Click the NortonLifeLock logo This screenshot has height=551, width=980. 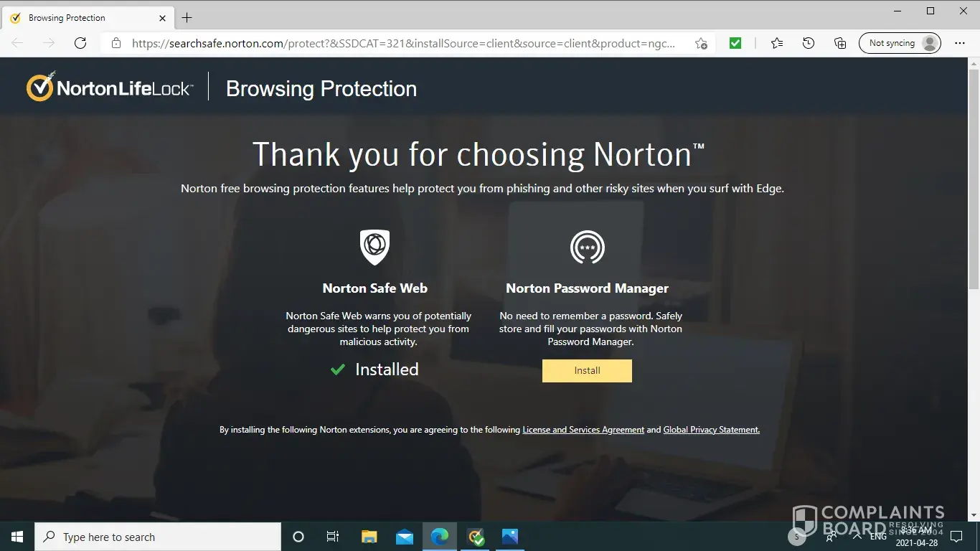pyautogui.click(x=110, y=88)
